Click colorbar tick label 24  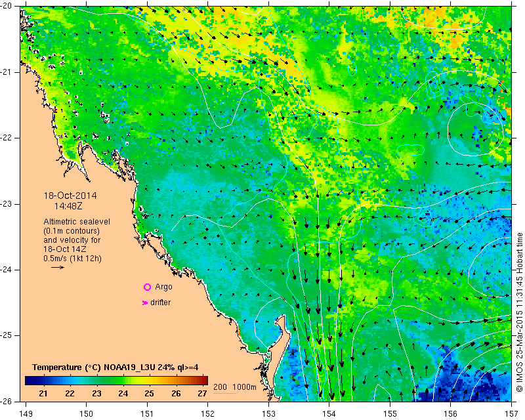(123, 394)
